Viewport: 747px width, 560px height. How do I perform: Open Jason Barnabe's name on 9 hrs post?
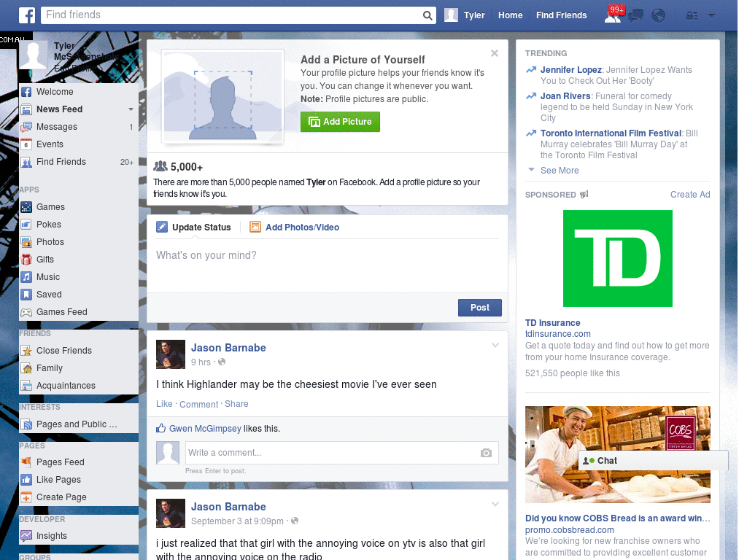point(228,348)
